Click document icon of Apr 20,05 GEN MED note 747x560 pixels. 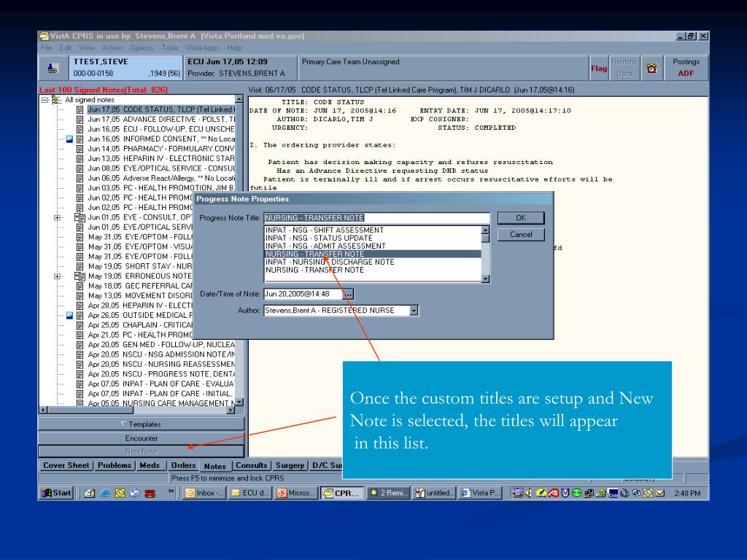(80, 345)
